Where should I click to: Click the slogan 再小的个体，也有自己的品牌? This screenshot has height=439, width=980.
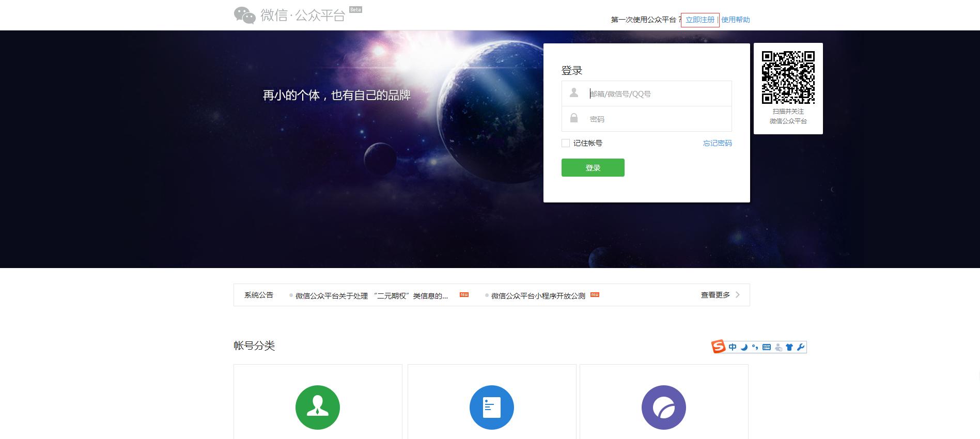click(337, 95)
